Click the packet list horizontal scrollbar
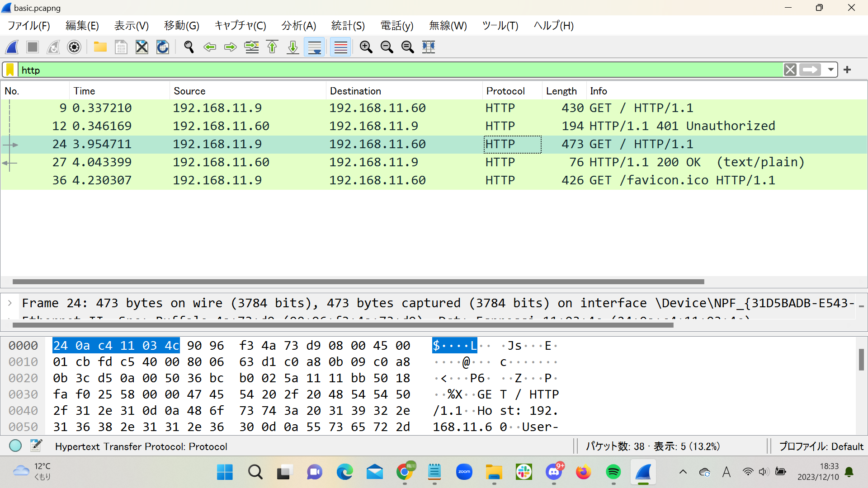 [x=358, y=282]
